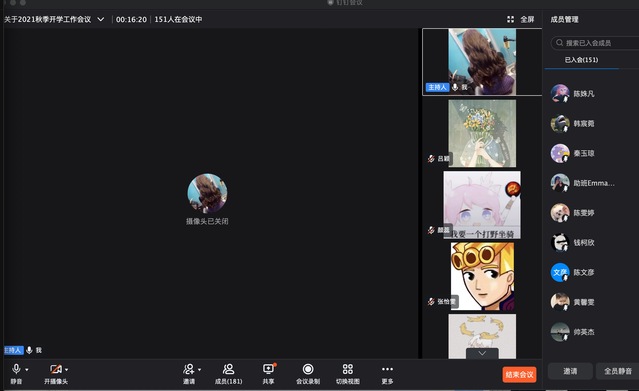This screenshot has height=391, width=639.
Task: Open microphone options arrow beside 静音
Action: [27, 370]
